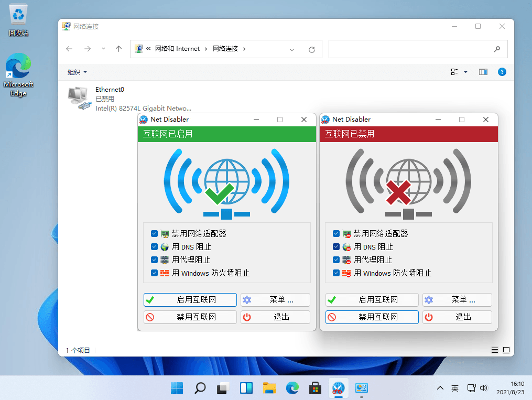Click 退出 in right Net Disabler window

[x=457, y=317]
